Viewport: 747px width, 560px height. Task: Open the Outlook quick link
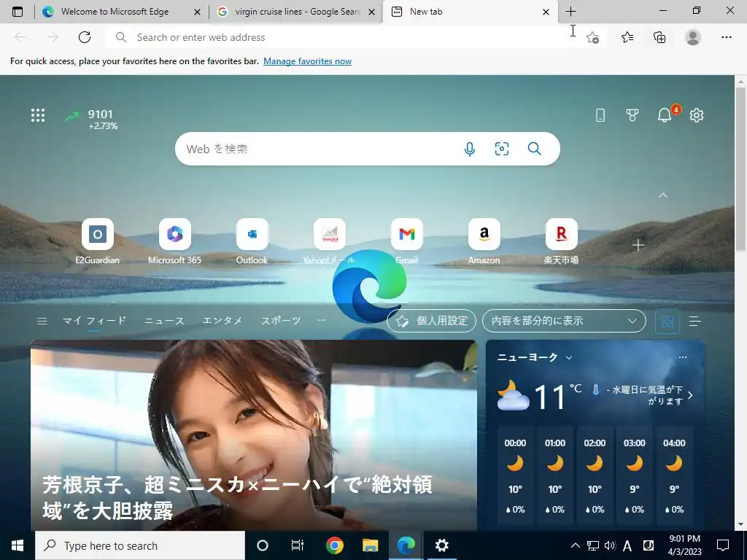(x=252, y=241)
